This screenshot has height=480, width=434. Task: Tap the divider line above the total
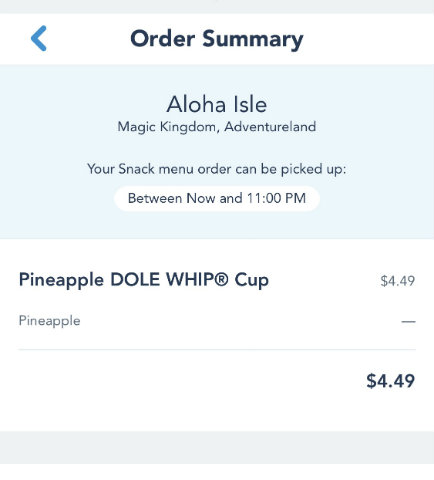217,350
